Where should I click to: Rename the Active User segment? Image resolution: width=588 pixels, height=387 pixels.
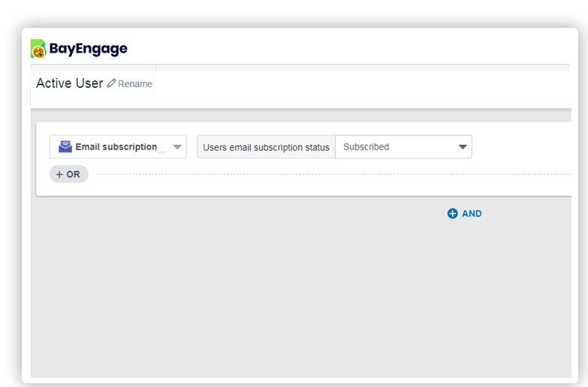click(x=130, y=83)
